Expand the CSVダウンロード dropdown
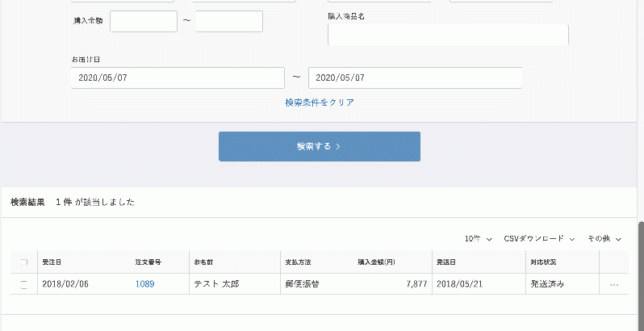Image resolution: width=644 pixels, height=331 pixels. pyautogui.click(x=539, y=239)
